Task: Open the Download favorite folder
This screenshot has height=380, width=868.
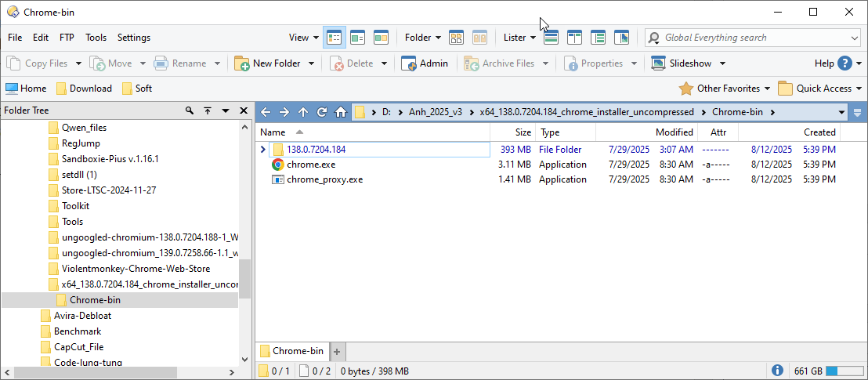Action: pos(84,88)
